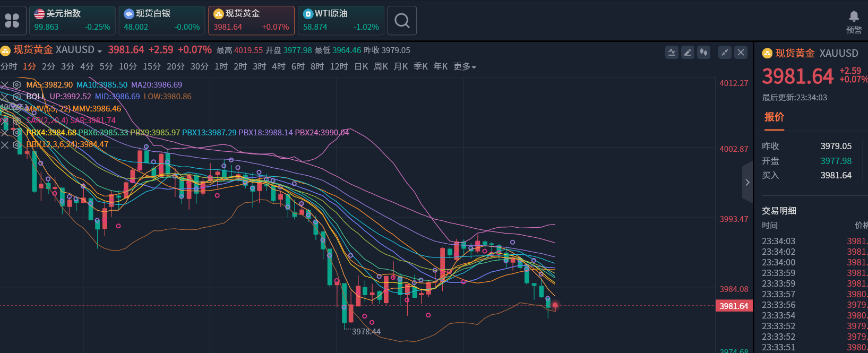
Task: Open settings gear for BBI indicator
Action: pos(17,144)
